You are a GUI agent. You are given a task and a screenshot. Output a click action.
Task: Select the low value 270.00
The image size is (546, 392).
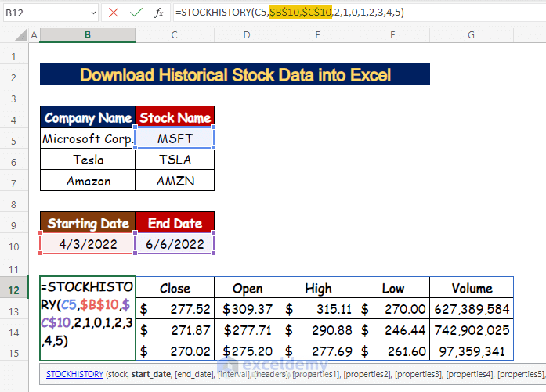coord(392,309)
